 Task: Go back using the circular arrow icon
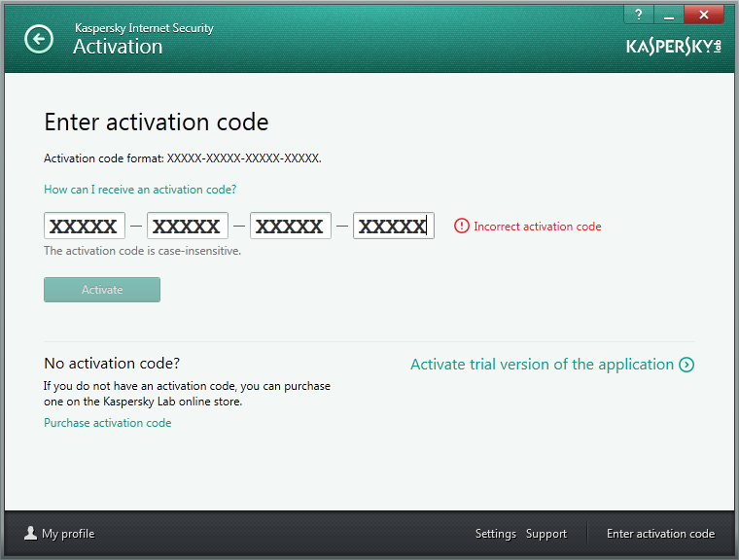click(x=39, y=39)
